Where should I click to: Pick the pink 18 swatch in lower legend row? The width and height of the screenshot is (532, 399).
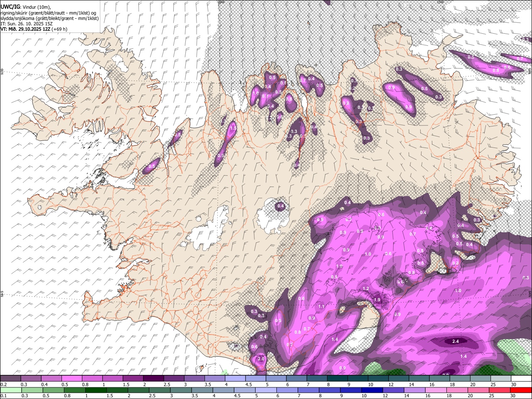457,390
